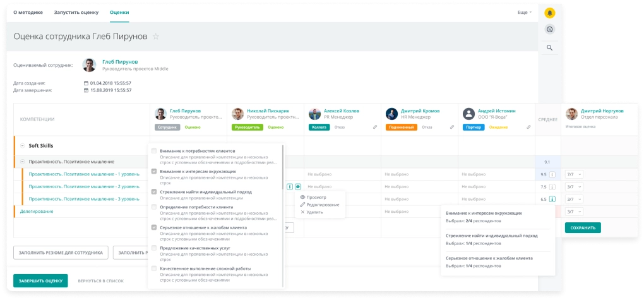
Task: Choose 'Редактирование' from the context menu
Action: [x=320, y=205]
